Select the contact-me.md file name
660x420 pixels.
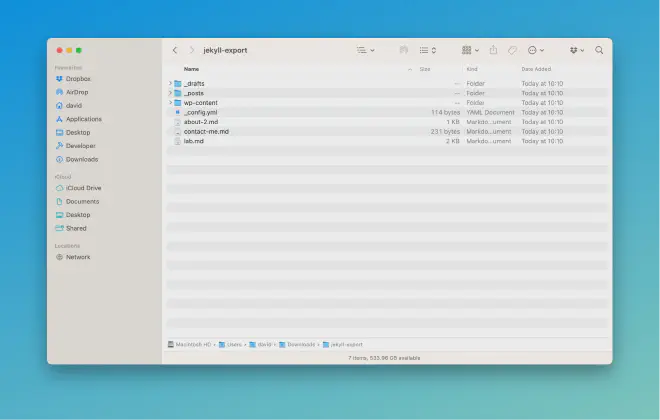click(206, 132)
